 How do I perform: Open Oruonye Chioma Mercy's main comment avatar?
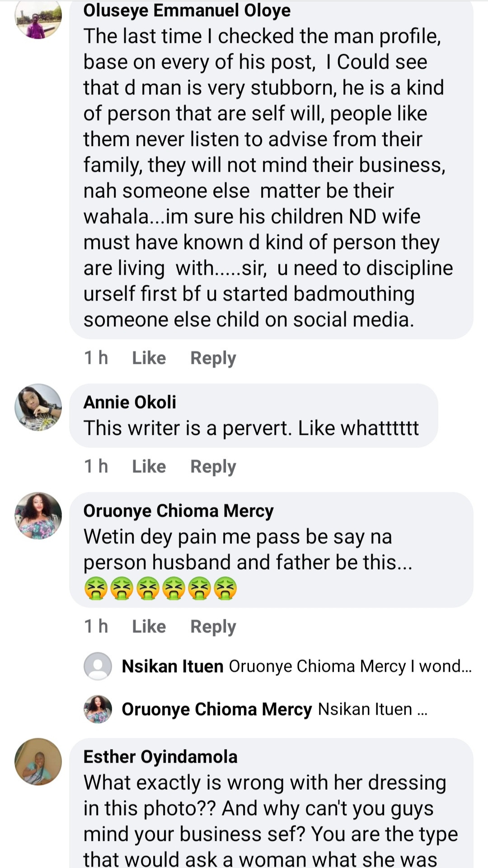click(x=38, y=515)
